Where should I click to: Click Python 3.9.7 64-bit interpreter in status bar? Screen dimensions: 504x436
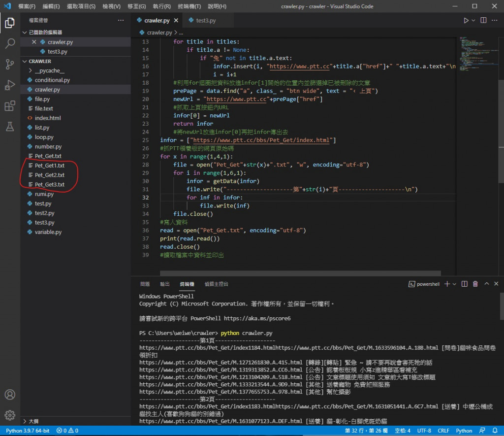[28, 431]
